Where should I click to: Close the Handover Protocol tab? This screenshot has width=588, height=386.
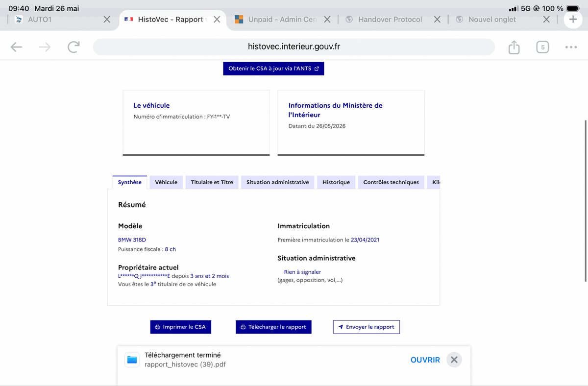(x=437, y=20)
